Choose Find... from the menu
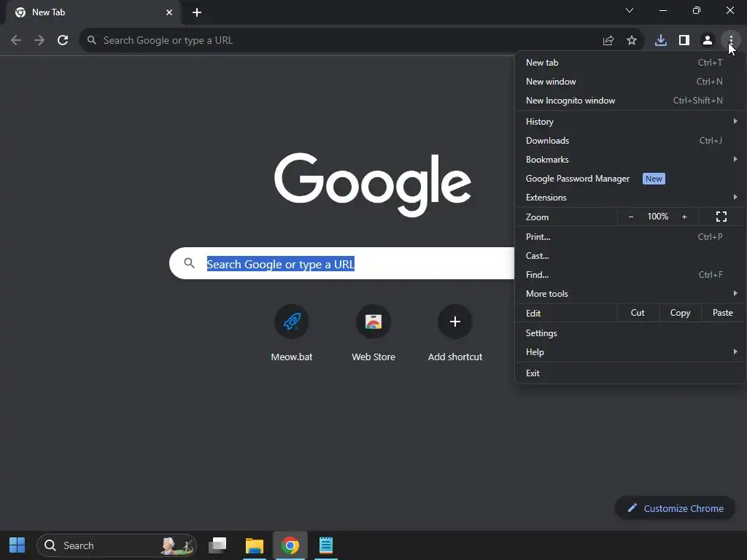747x560 pixels. (630, 275)
